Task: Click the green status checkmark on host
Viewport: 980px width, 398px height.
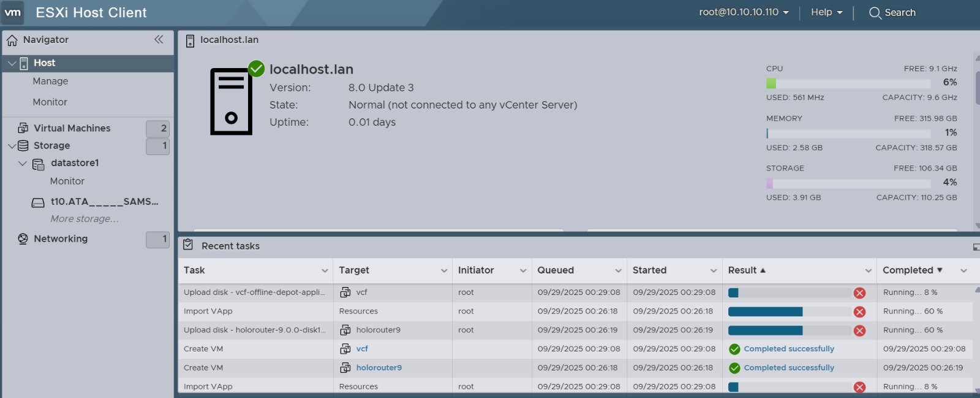Action: (256, 68)
